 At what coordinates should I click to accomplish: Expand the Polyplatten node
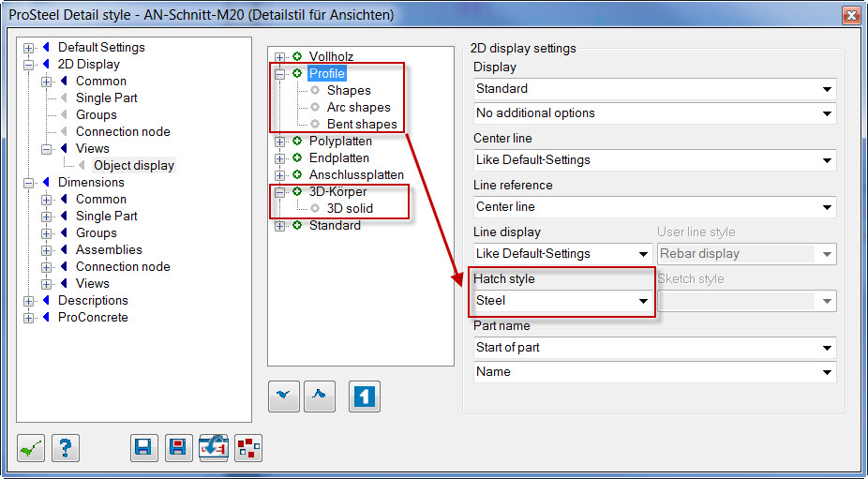[280, 142]
